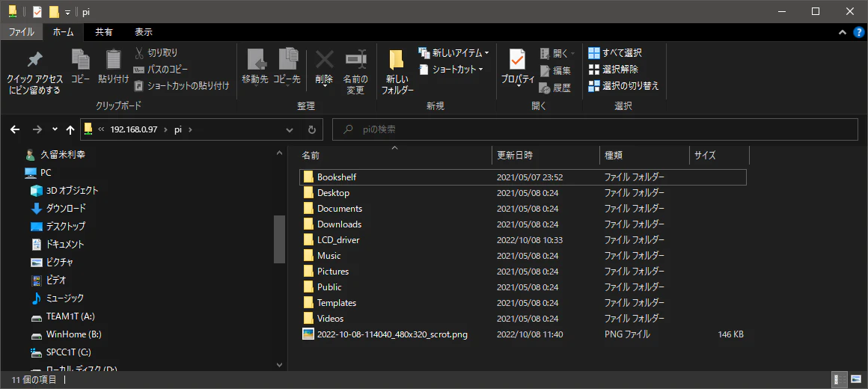
Task: Expand chevron after pi in address bar
Action: coord(190,129)
